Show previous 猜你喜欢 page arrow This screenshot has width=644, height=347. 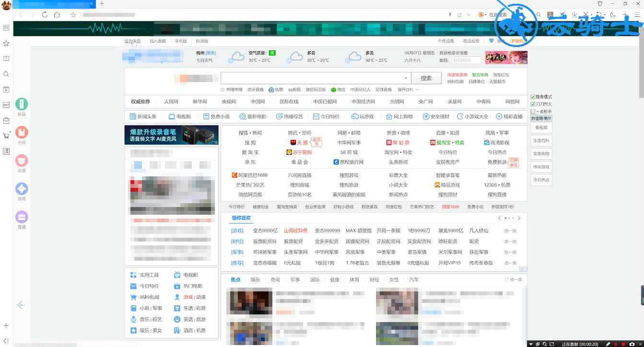(x=499, y=218)
